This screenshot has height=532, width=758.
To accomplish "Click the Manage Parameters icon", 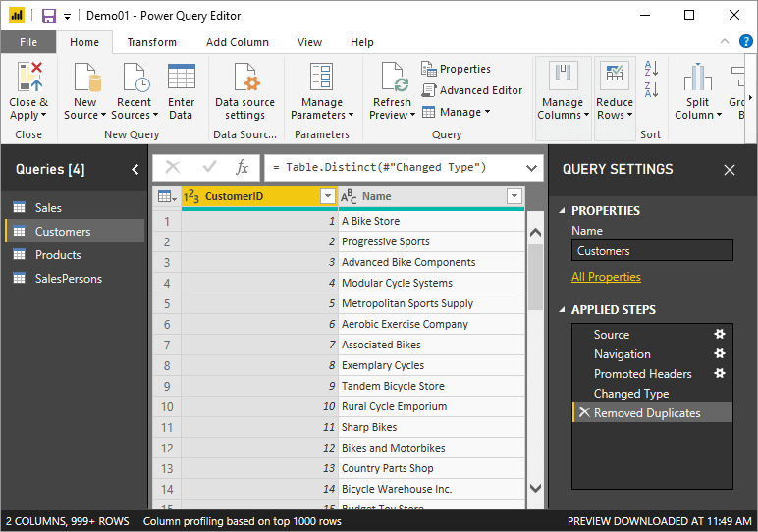I will 321,77.
